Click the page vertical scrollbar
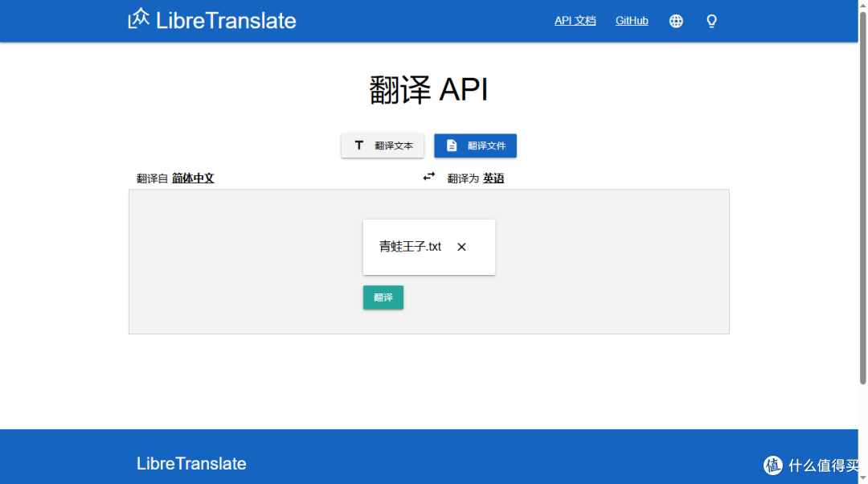868x484 pixels. click(x=862, y=199)
